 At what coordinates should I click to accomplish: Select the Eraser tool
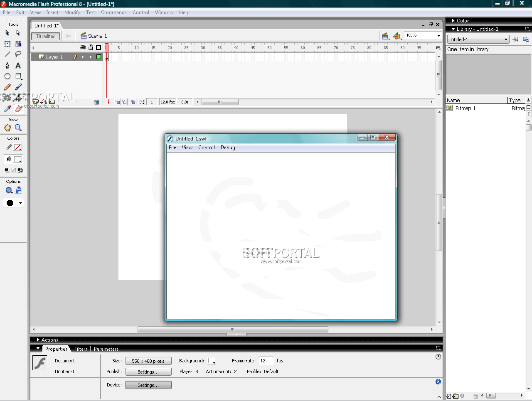click(18, 109)
